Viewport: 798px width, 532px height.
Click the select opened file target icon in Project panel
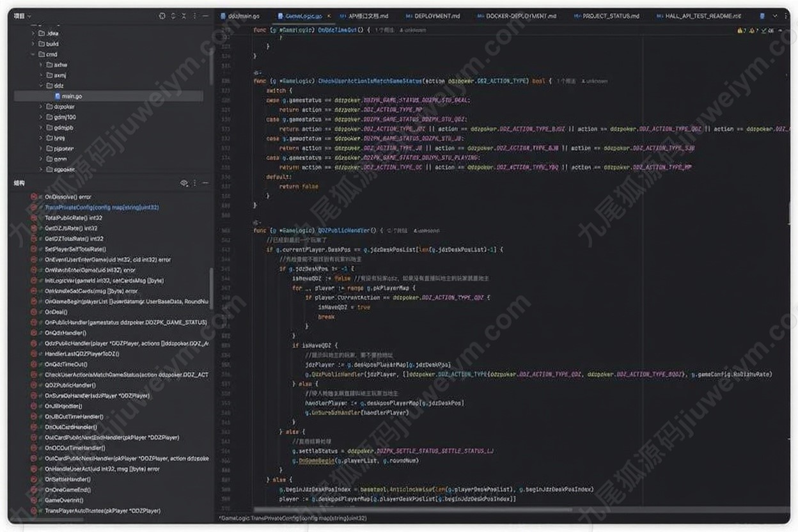162,16
